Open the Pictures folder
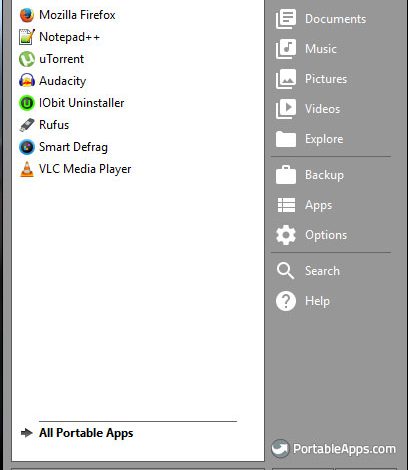This screenshot has height=470, width=408. 311,79
